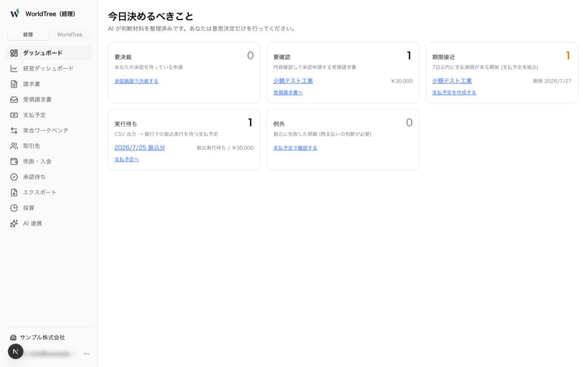Open 採算 in the sidebar
The height and width of the screenshot is (367, 588).
tap(49, 208)
